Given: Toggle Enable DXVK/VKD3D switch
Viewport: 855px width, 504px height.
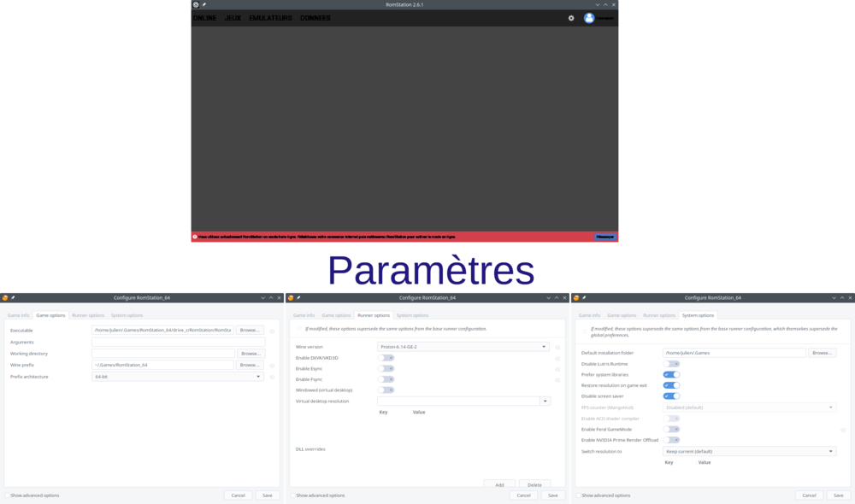Looking at the screenshot, I should tap(386, 358).
